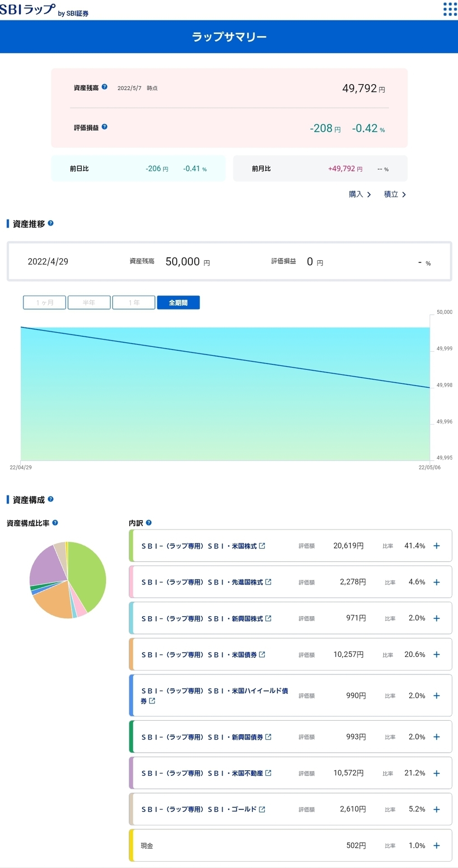
Task: Click the 49,792 円 asset balance
Action: [364, 88]
